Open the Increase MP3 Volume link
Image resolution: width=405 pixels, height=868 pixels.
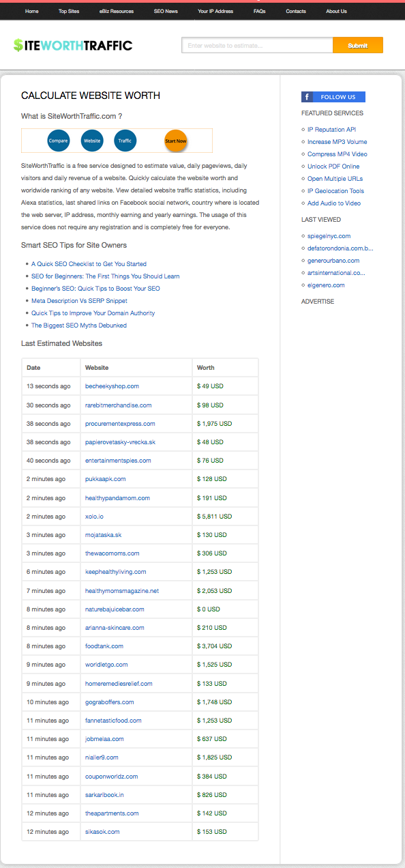coord(337,142)
